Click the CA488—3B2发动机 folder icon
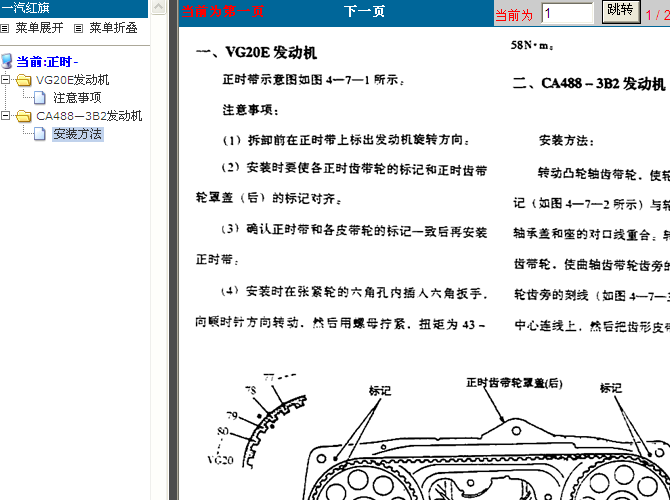Viewport: 670px width, 500px height. 24,116
